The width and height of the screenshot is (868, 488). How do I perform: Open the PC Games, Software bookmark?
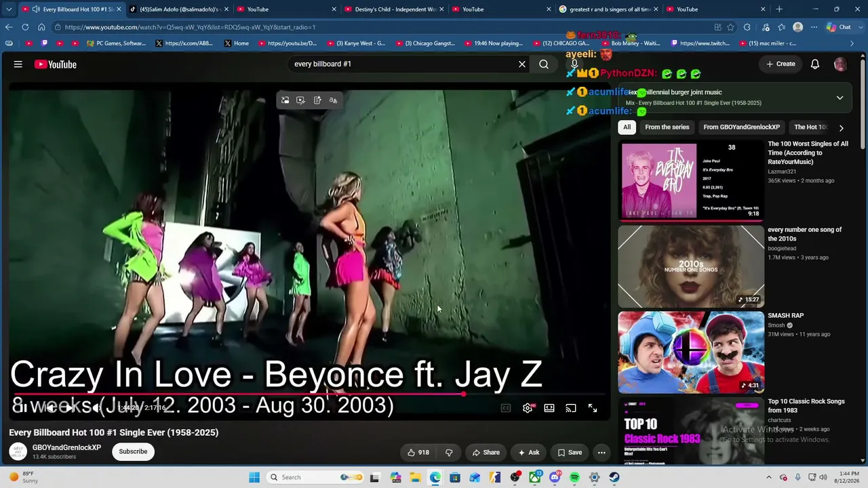point(116,43)
